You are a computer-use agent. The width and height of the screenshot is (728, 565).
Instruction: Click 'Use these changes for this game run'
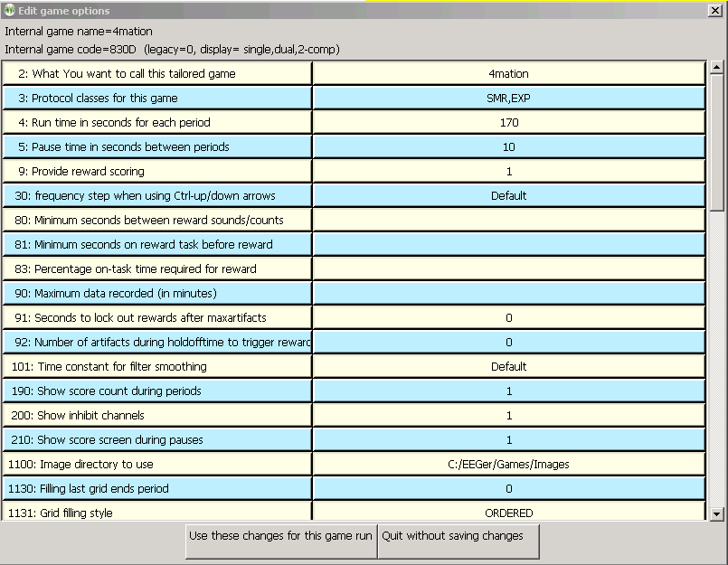[x=280, y=536]
